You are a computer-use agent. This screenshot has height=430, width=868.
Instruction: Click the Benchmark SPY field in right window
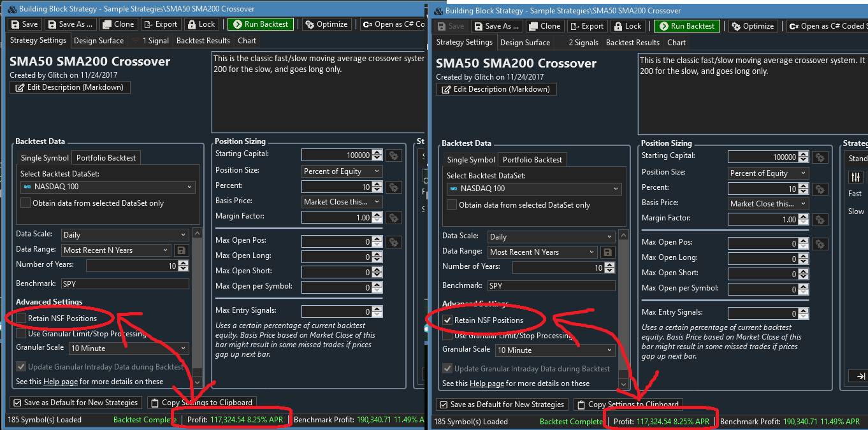click(x=551, y=286)
